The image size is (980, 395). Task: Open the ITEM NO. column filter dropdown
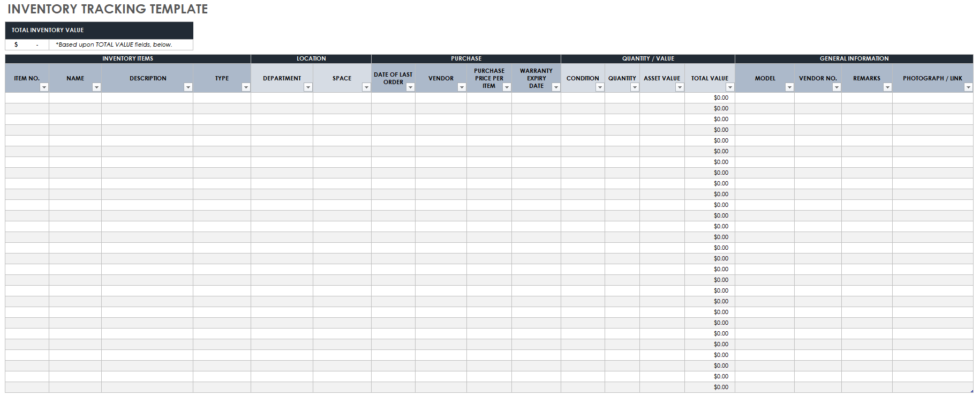pyautogui.click(x=44, y=87)
